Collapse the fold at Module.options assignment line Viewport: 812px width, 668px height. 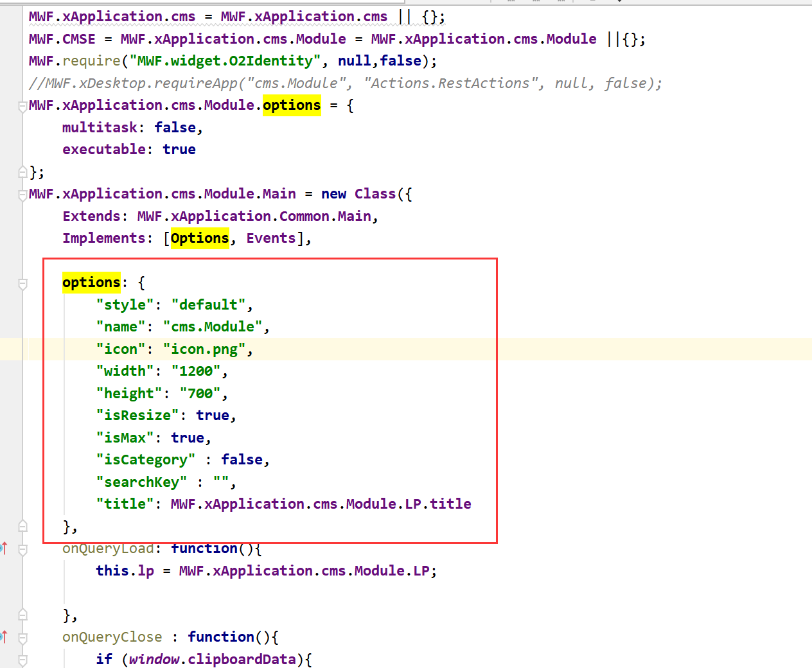coord(22,106)
